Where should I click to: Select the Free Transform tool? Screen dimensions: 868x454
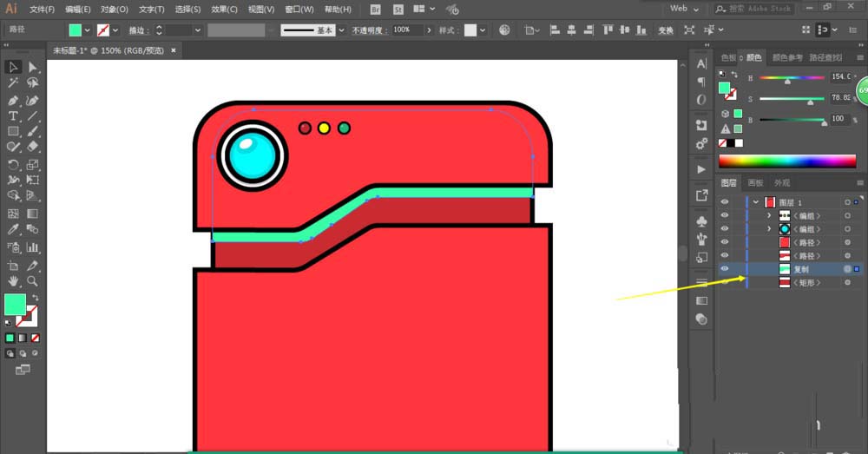point(33,180)
